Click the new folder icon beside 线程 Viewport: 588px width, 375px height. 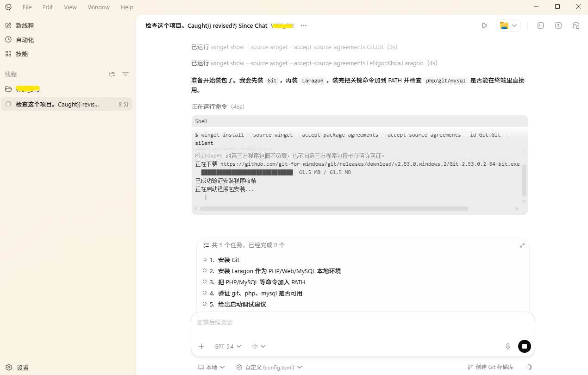(112, 74)
